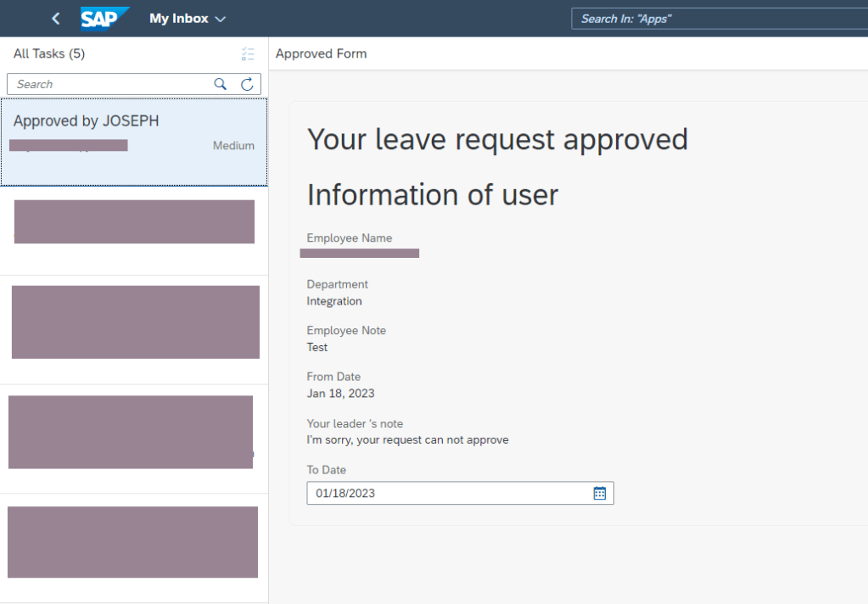Click the leader's note text
The image size is (868, 604).
coord(407,440)
